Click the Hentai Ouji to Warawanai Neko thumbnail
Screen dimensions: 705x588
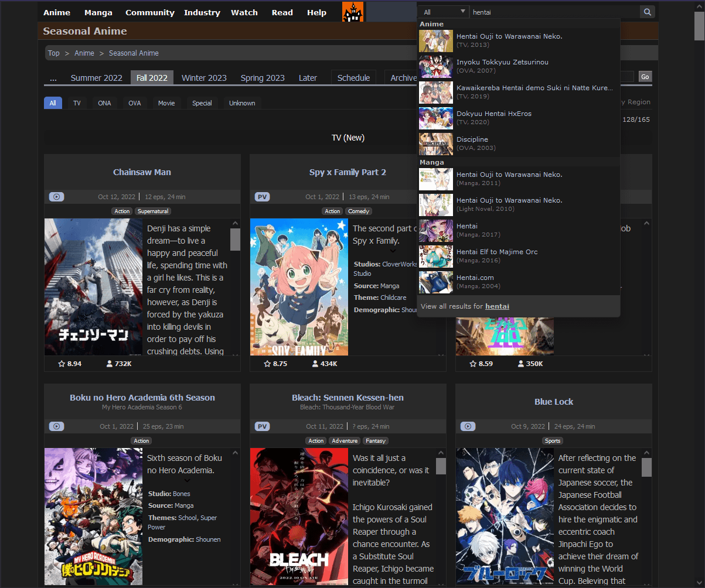coord(435,41)
